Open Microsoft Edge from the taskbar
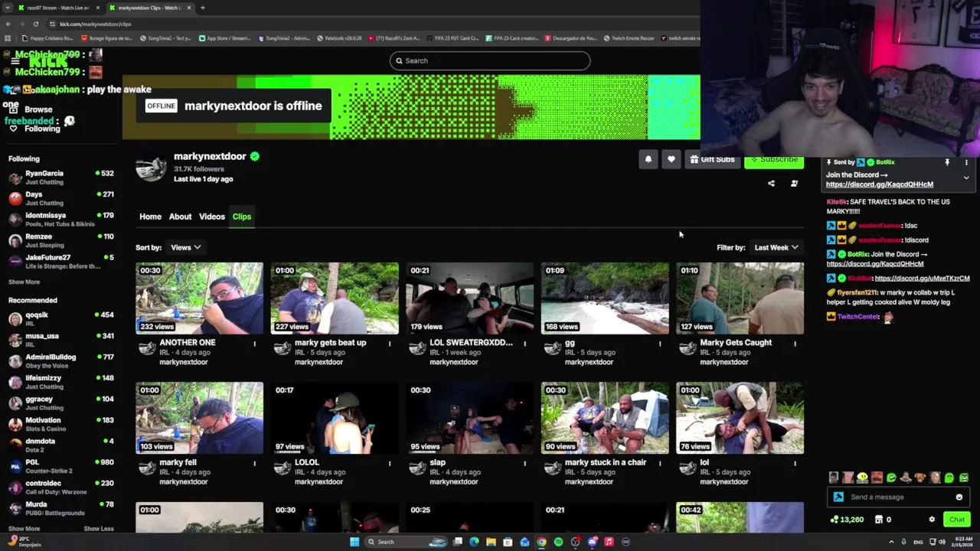 point(474,542)
